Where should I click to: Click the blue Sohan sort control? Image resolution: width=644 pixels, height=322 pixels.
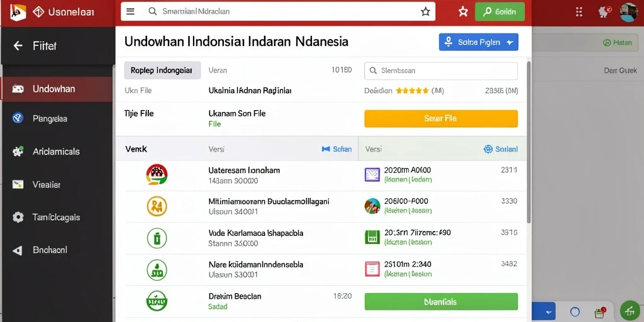(337, 149)
